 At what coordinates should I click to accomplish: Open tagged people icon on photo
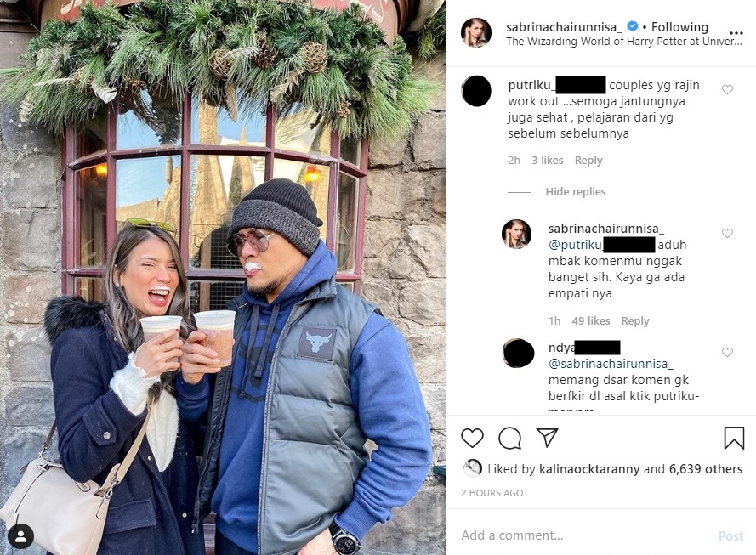click(x=20, y=535)
